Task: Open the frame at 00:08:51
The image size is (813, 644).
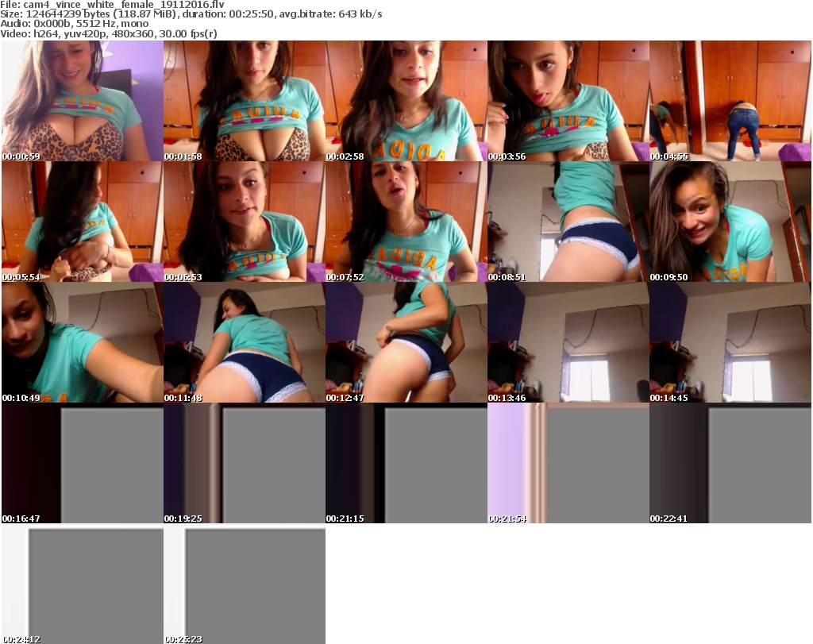Action: click(568, 222)
